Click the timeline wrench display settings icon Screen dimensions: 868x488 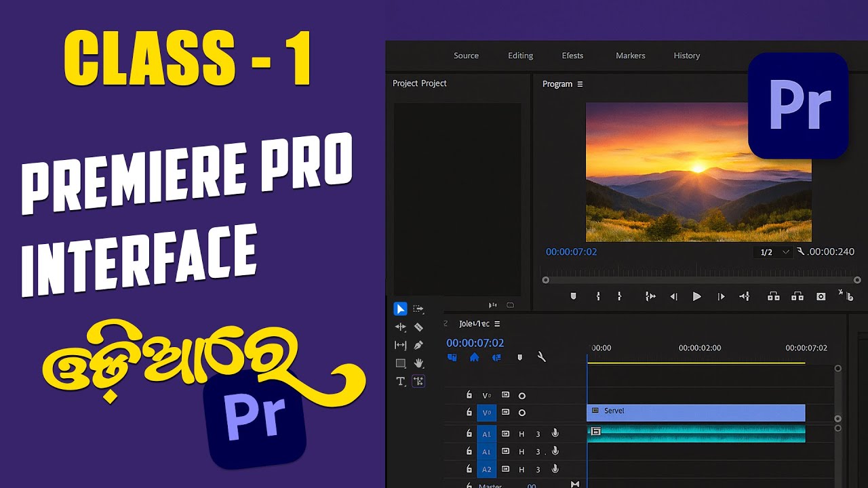(x=542, y=357)
